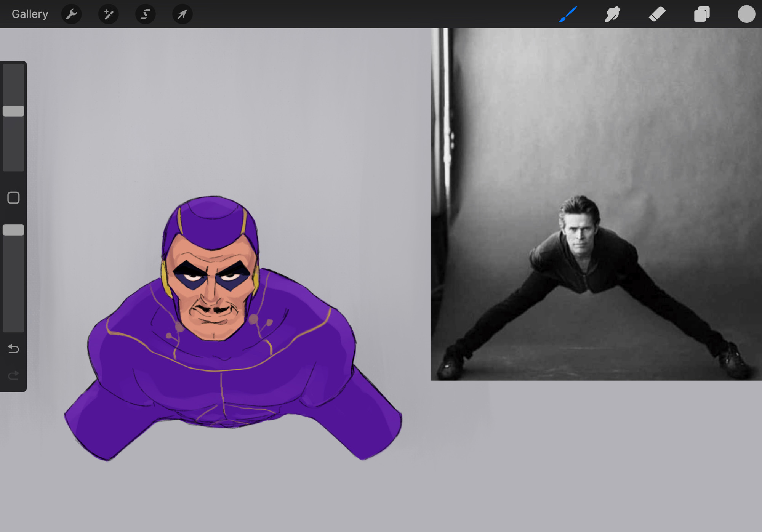Open the color picker circle
Viewport: 762px width, 532px height.
pos(746,14)
